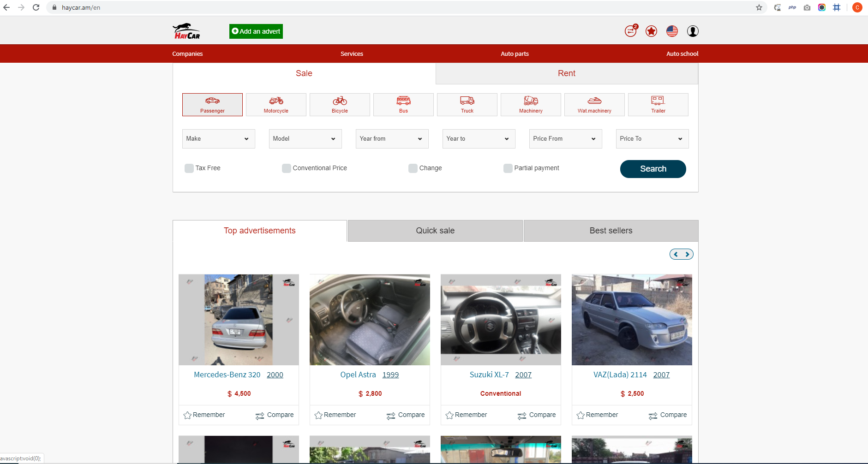Toggle the Conventional Price checkbox
Screen dimensions: 868x464
pyautogui.click(x=287, y=168)
